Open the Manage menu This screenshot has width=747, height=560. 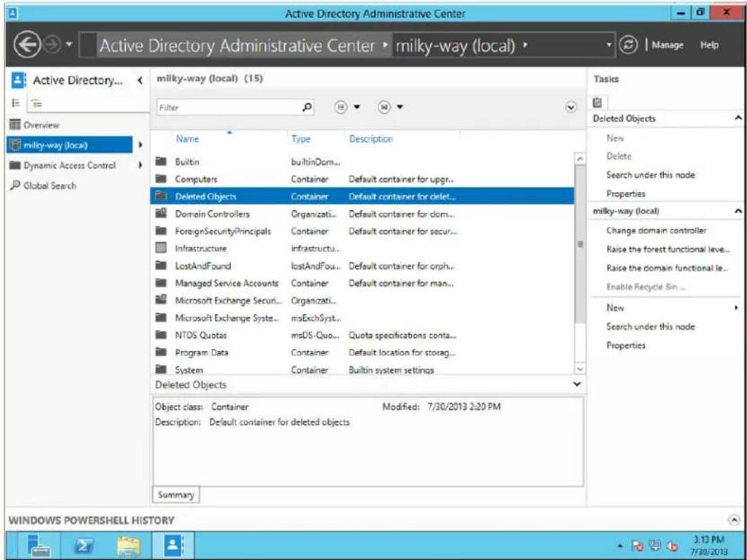(667, 45)
